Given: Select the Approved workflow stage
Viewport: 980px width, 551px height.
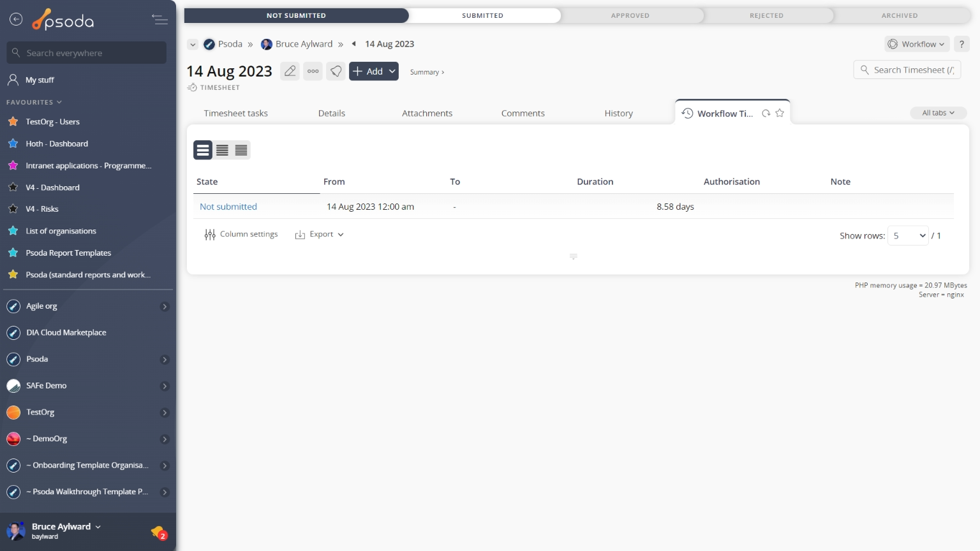Looking at the screenshot, I should click(x=630, y=15).
